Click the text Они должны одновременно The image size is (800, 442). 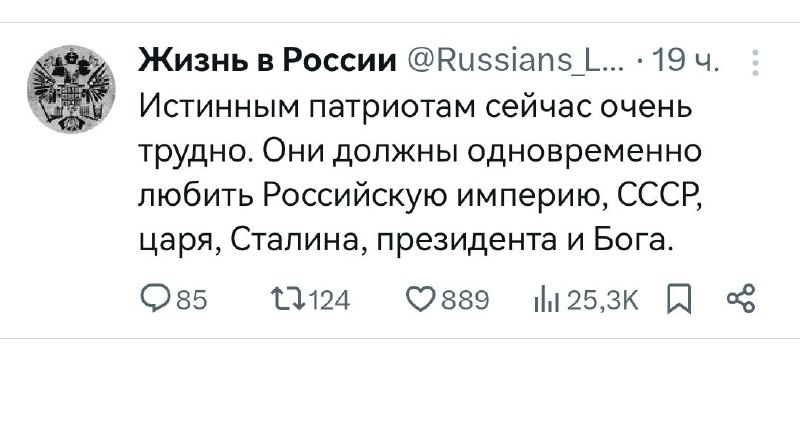point(483,152)
